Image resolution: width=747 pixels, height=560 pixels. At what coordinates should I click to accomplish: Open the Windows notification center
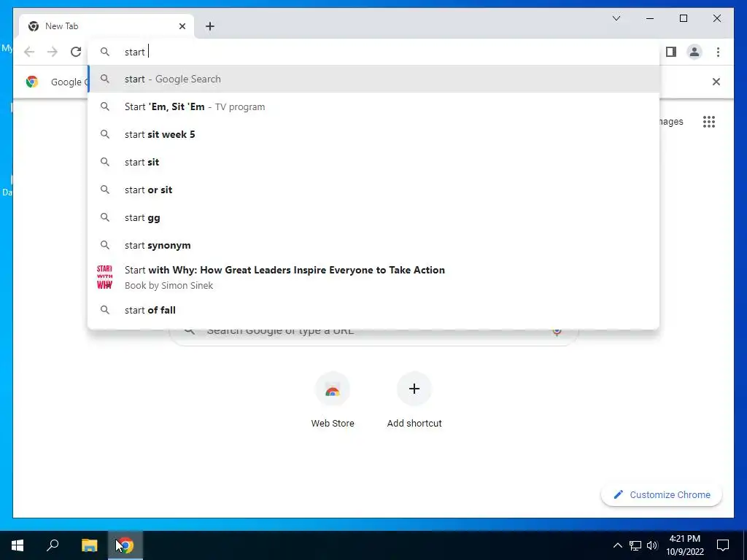pos(723,545)
